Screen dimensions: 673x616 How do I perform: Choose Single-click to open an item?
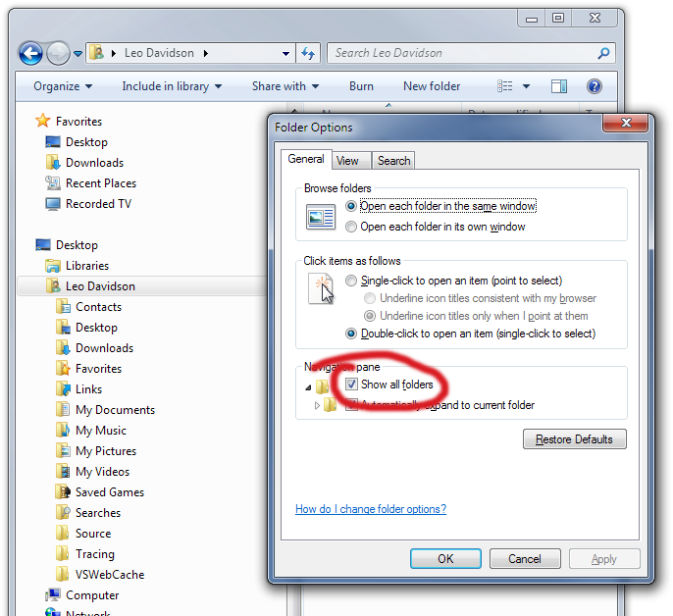point(351,281)
